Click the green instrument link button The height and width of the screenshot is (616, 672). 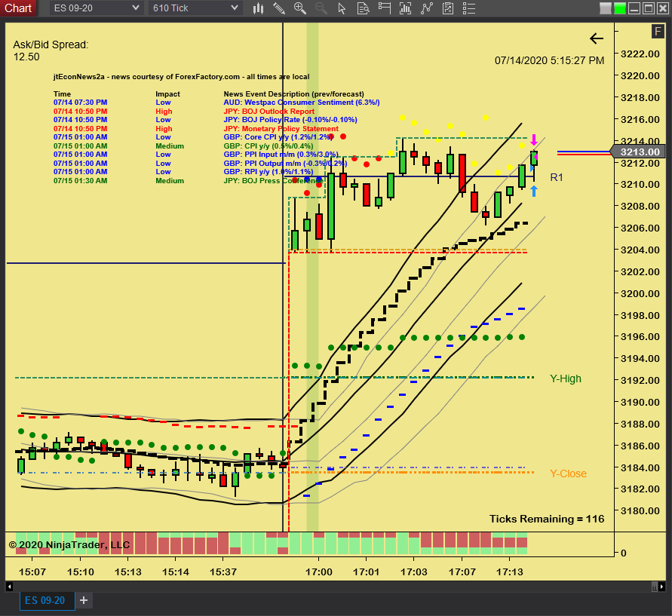point(620,8)
